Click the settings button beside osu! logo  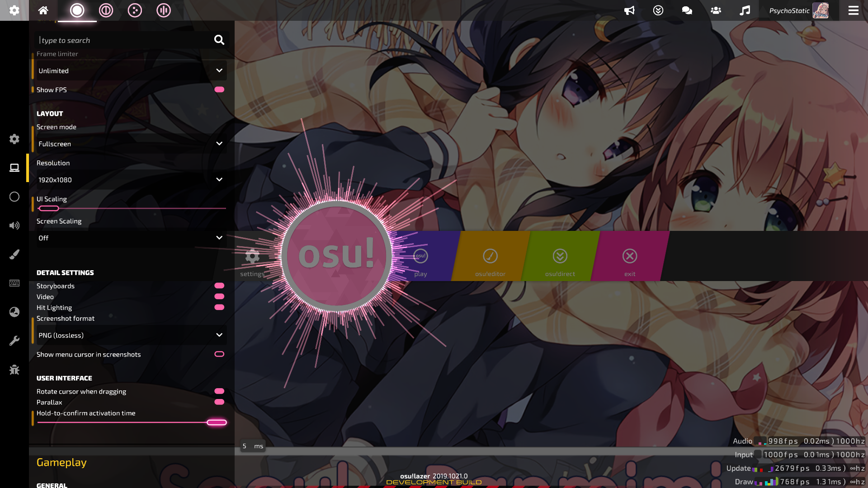point(252,262)
